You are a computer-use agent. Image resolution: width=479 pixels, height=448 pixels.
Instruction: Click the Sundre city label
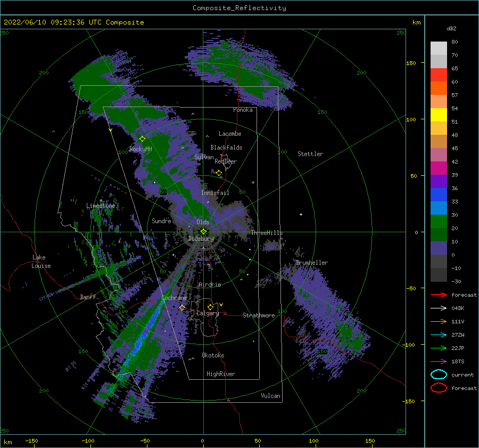pos(161,221)
